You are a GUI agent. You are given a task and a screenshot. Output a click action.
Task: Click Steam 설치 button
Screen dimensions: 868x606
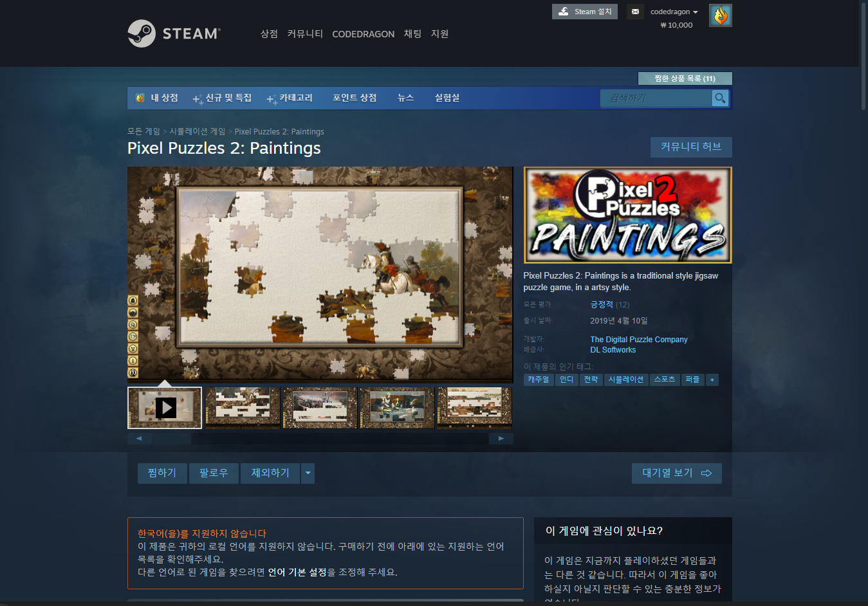coord(585,12)
